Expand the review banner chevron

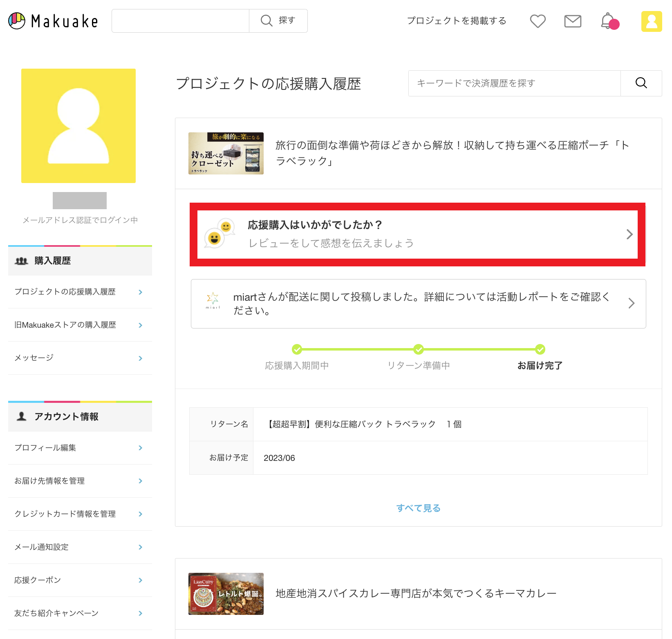pyautogui.click(x=629, y=234)
